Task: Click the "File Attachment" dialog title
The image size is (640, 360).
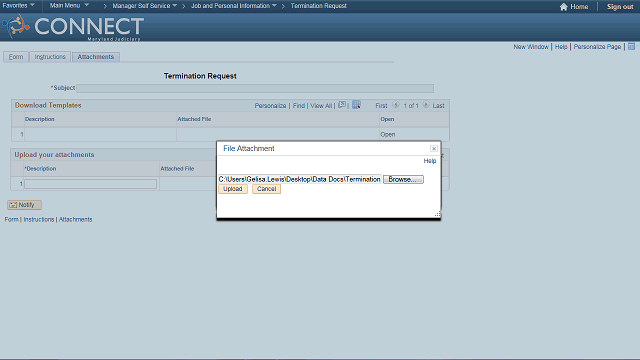Action: pyautogui.click(x=249, y=149)
